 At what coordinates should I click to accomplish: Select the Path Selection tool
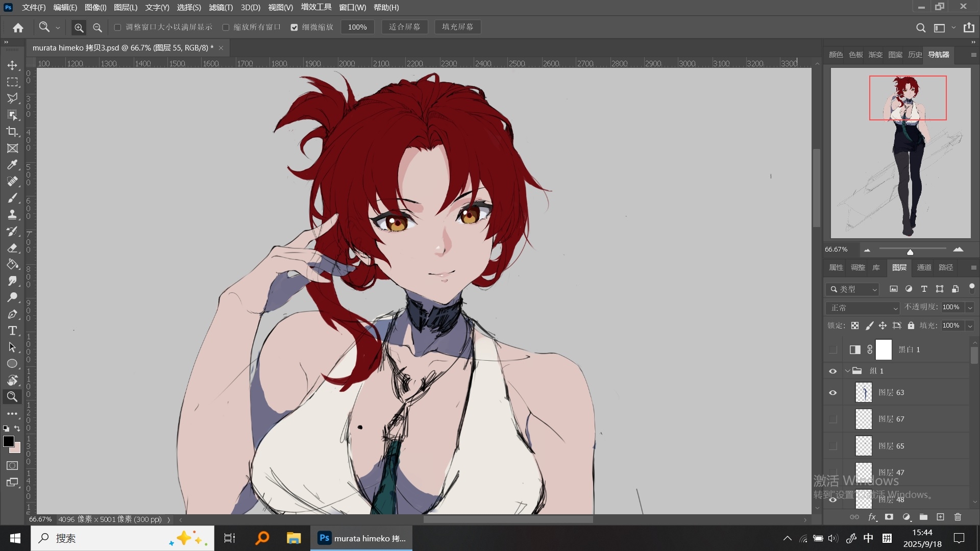(x=12, y=347)
